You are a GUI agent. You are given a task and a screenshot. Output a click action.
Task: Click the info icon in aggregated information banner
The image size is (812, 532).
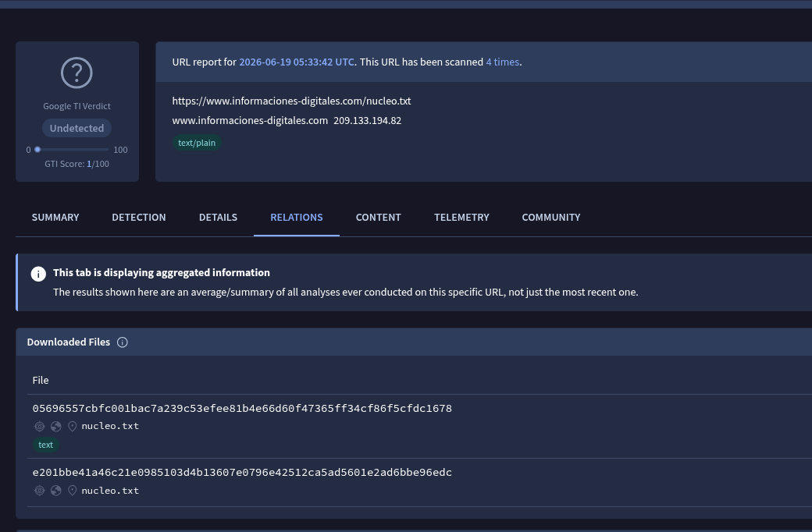coord(38,274)
